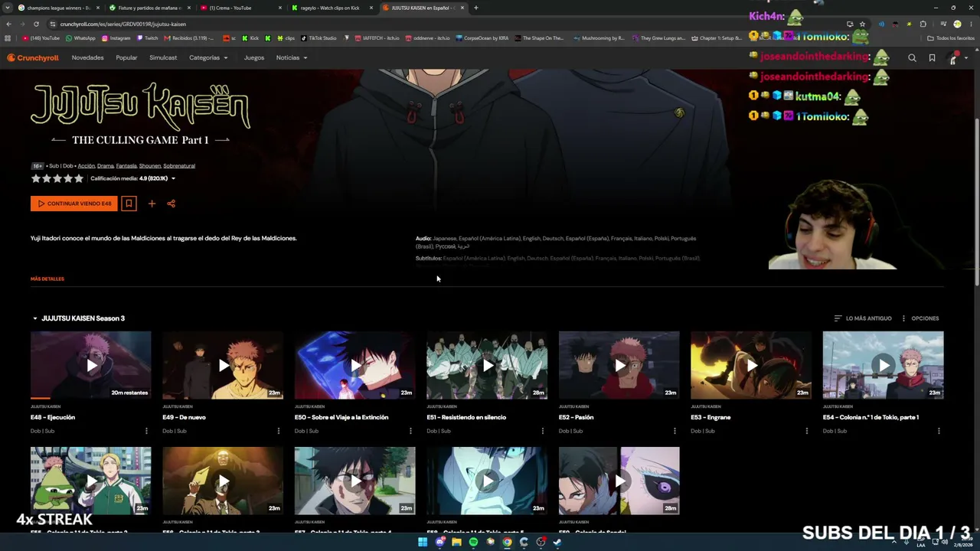The image size is (980, 551).
Task: Reload the browser page
Action: (36, 24)
